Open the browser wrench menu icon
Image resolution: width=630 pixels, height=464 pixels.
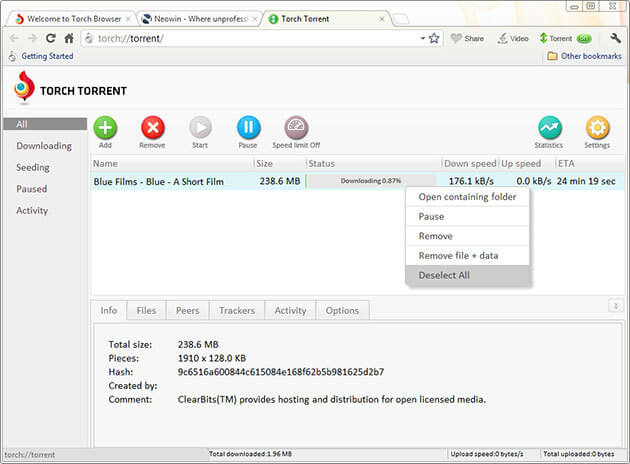point(615,38)
